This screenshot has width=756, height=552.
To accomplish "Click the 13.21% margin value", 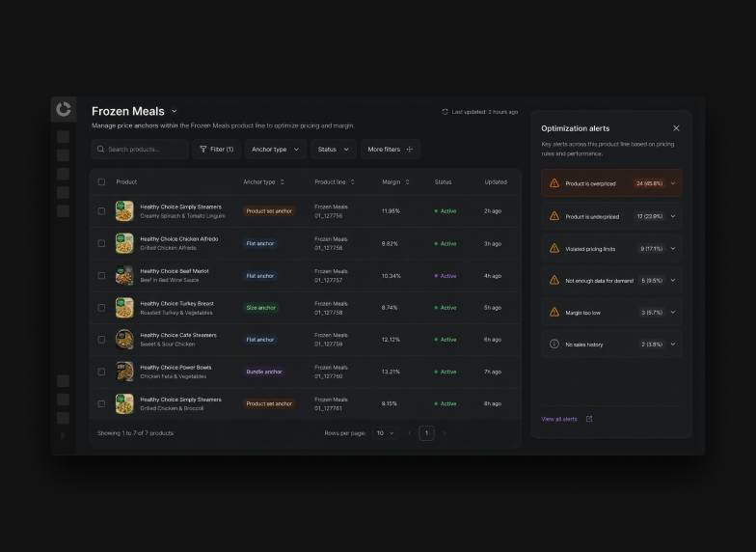I will tap(391, 372).
